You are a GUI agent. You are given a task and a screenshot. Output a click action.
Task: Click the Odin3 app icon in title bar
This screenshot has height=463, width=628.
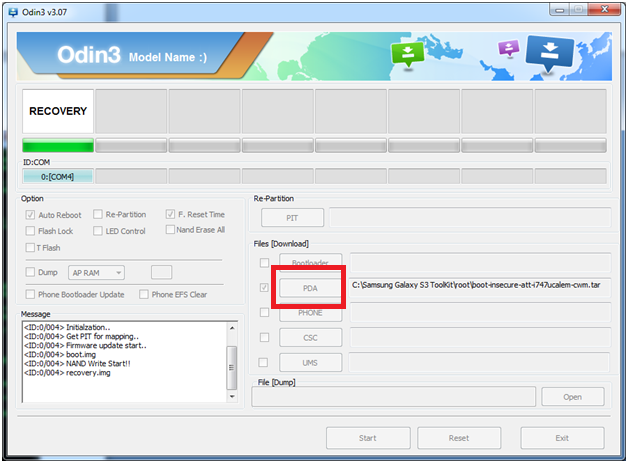pos(13,12)
